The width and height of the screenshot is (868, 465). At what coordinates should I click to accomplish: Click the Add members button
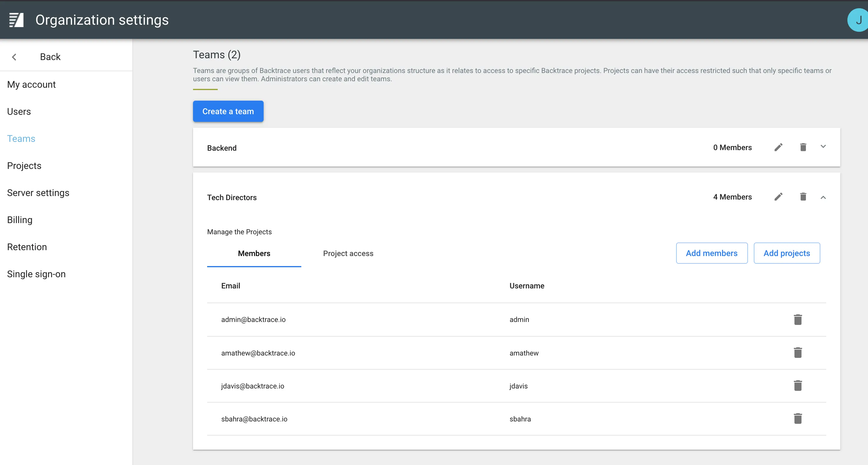[x=711, y=253]
